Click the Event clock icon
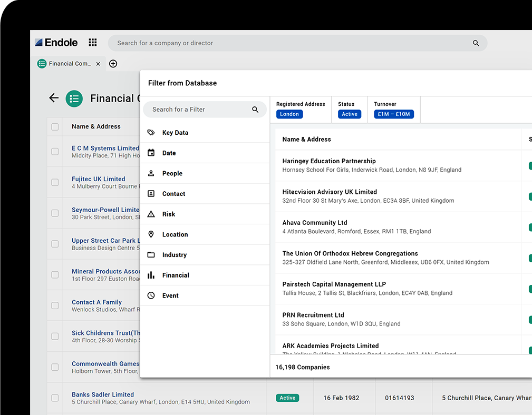This screenshot has width=532, height=415. pyautogui.click(x=151, y=295)
